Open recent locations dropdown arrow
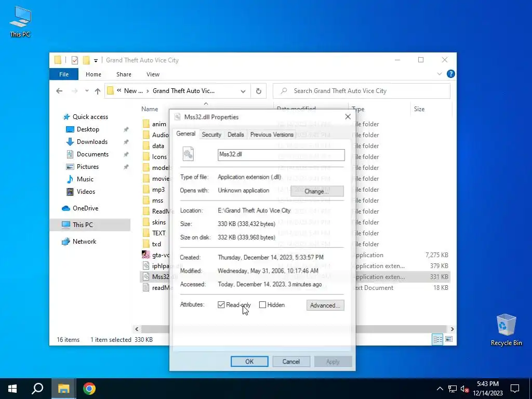Image resolution: width=532 pixels, height=399 pixels. [x=87, y=91]
